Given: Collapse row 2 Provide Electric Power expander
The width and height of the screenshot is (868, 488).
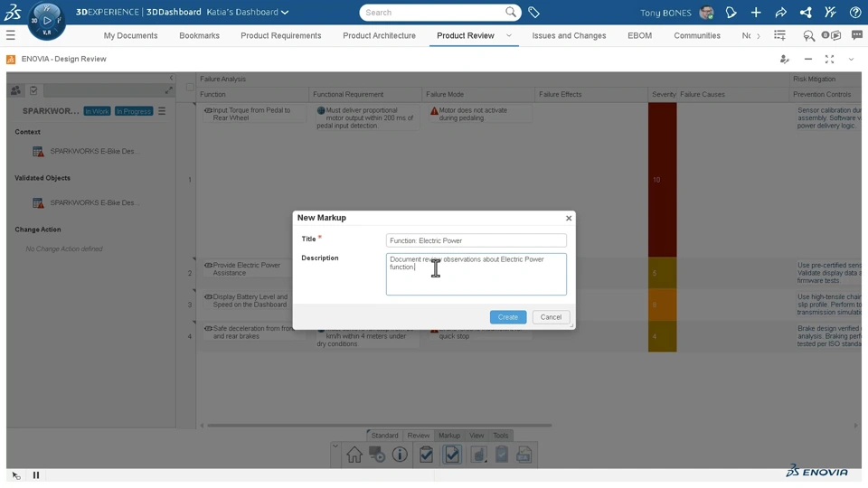Looking at the screenshot, I should [x=194, y=259].
